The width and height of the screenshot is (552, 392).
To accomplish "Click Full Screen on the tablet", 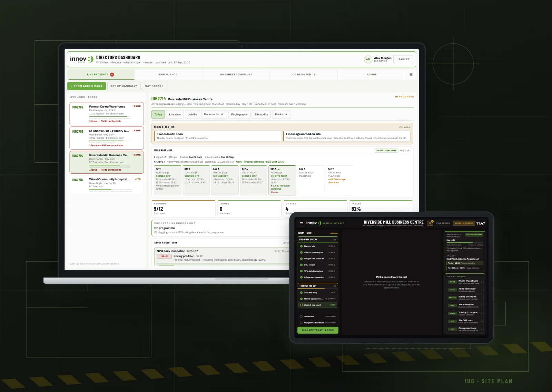I will (443, 223).
